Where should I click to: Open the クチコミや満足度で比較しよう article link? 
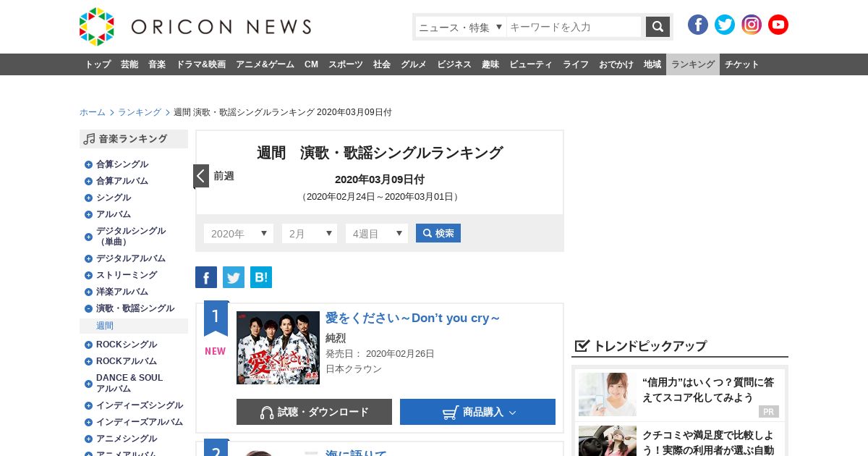[x=708, y=442]
